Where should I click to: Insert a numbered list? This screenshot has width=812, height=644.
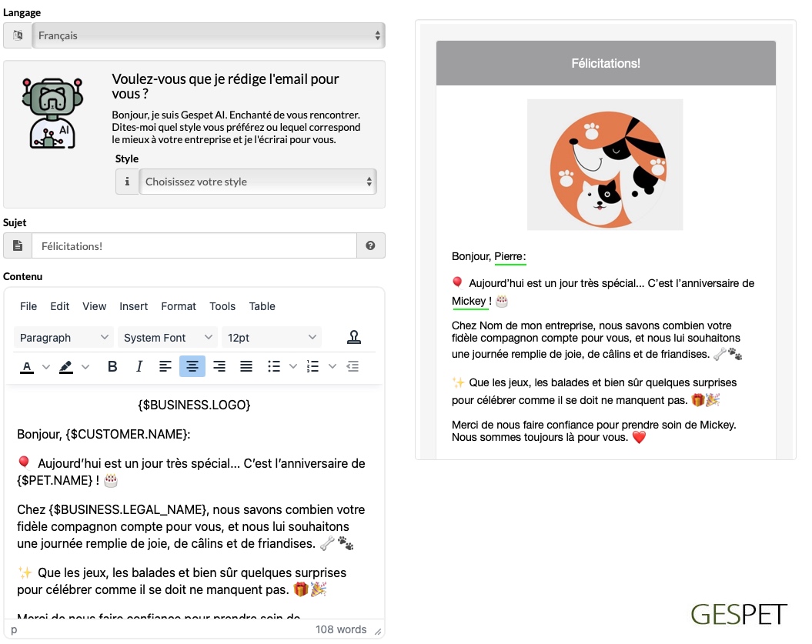tap(312, 366)
